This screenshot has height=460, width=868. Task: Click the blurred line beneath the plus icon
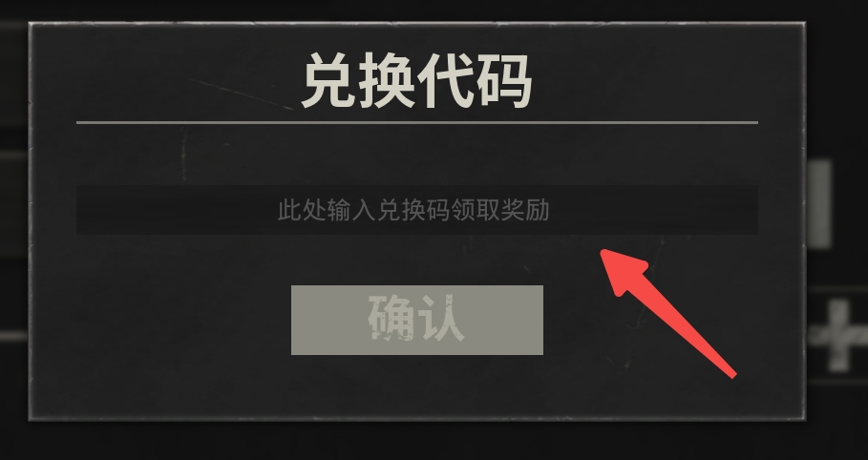[838, 382]
